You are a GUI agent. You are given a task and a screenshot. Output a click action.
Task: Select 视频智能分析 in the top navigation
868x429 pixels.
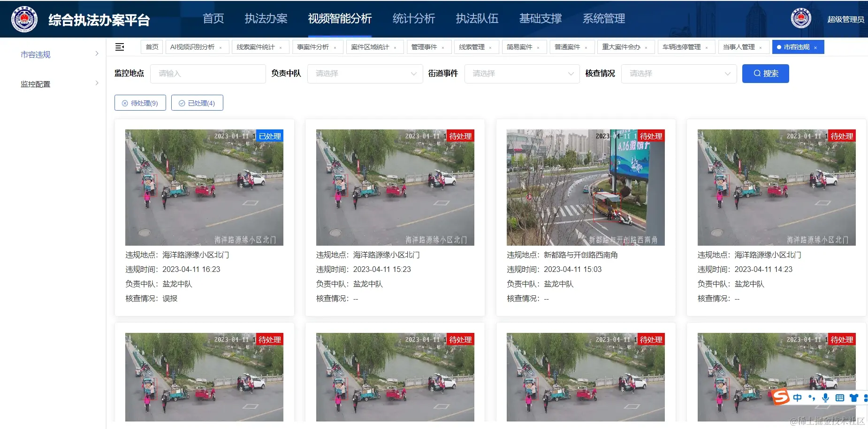point(340,19)
